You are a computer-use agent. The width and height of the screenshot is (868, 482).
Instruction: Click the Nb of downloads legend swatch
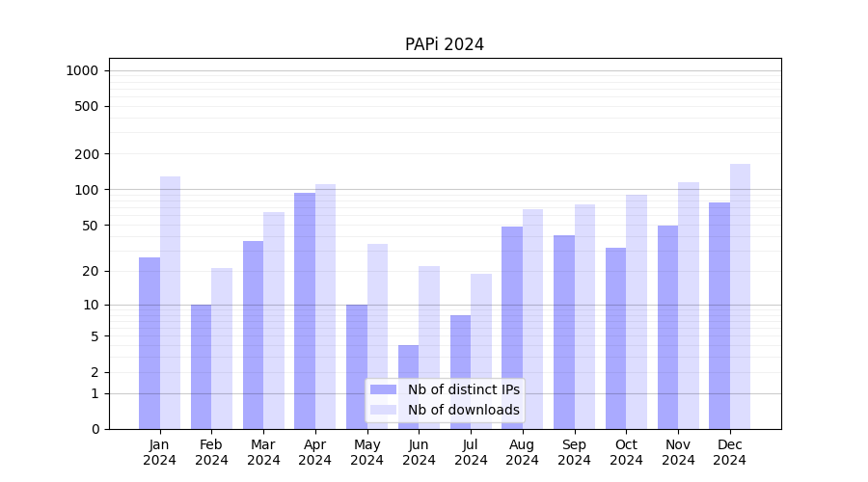(383, 410)
